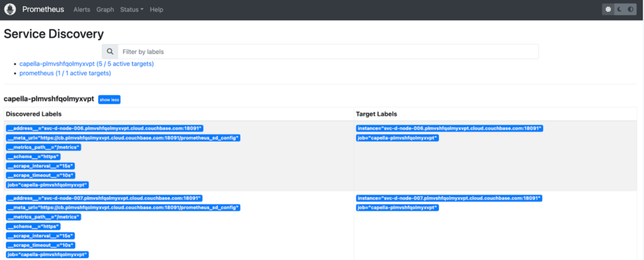Click node-006 __address__ label badge
Viewport: 644px width, 260px height.
pos(104,128)
